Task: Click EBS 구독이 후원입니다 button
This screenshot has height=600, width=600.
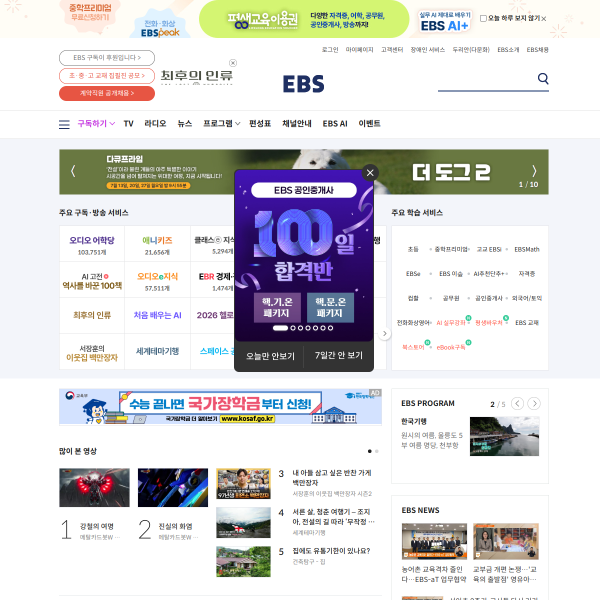Action: pyautogui.click(x=107, y=58)
